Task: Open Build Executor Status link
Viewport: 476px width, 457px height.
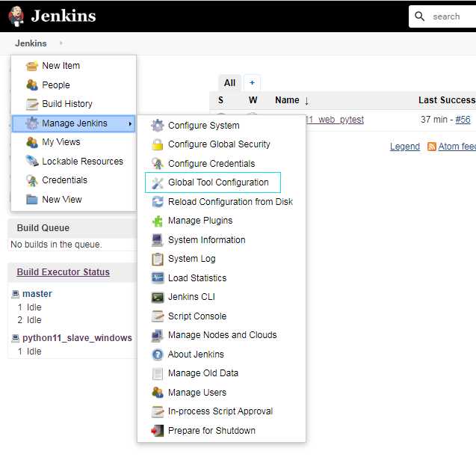Action: 63,272
